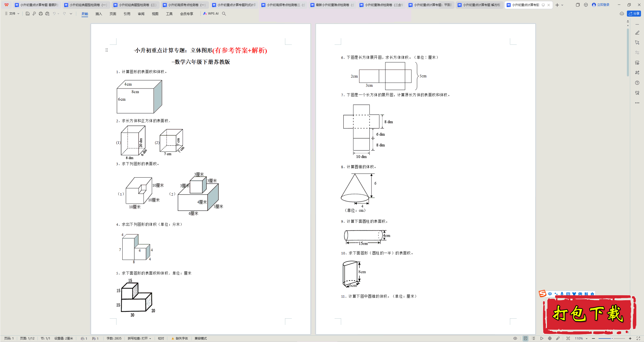The width and height of the screenshot is (644, 342).
Task: Open the 插入 ribbon tab
Action: [99, 14]
